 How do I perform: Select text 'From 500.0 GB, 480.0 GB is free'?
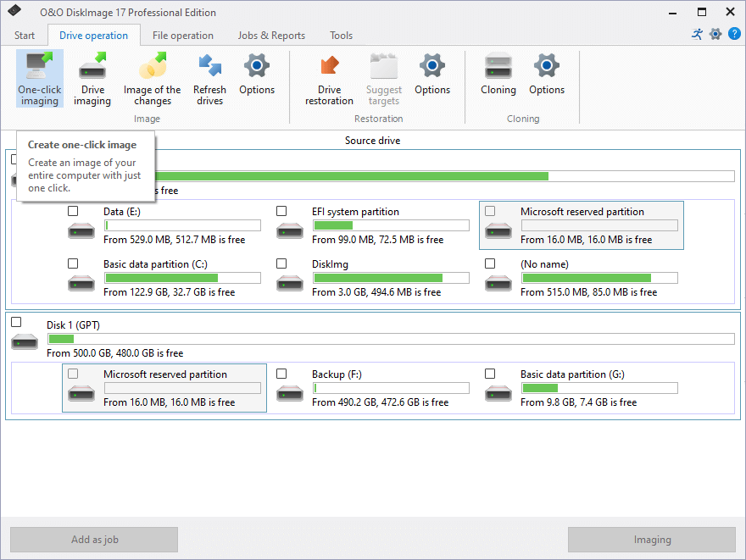point(114,353)
